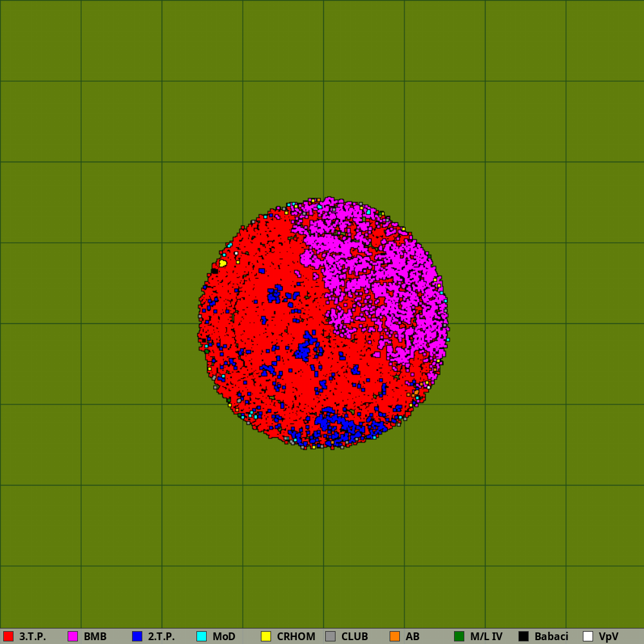
Task: Click the yellow CRHOM color square
Action: pos(266,636)
